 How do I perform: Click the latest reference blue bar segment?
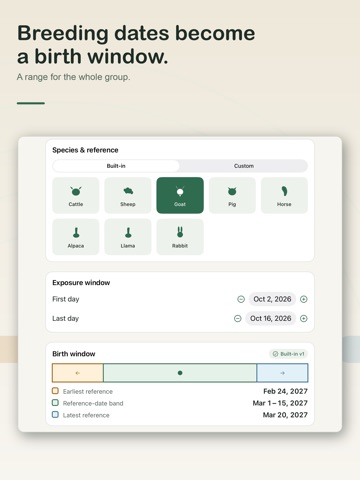point(282,373)
